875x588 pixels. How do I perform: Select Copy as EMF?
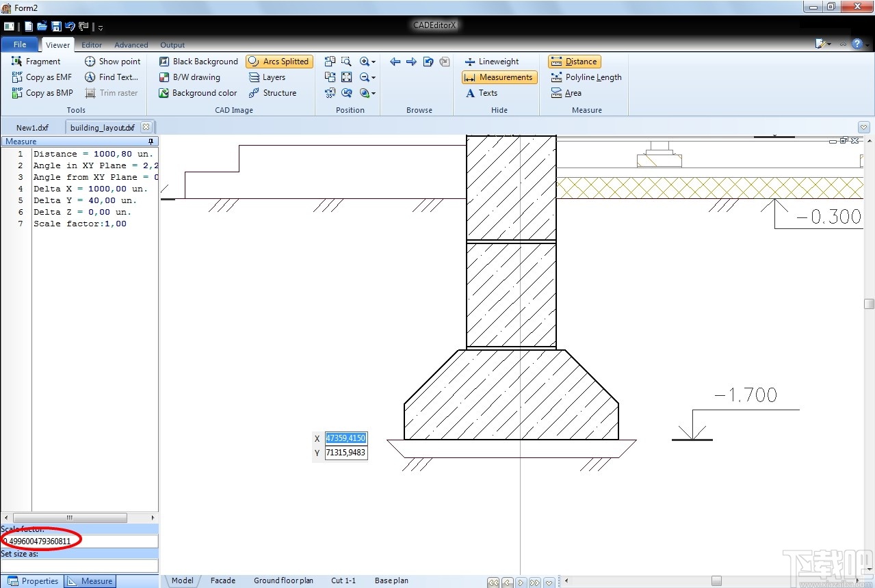pyautogui.click(x=42, y=77)
